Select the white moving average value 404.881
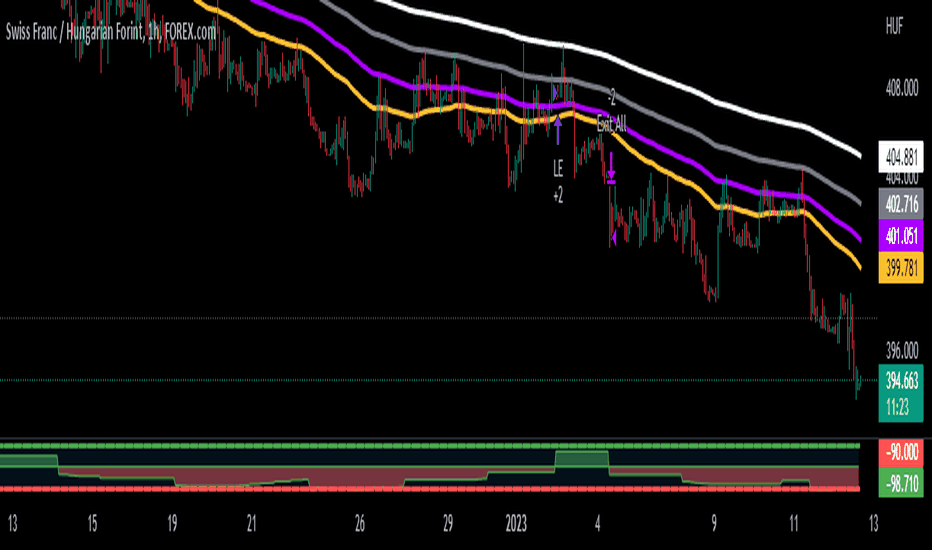The width and height of the screenshot is (932, 550). 901,158
